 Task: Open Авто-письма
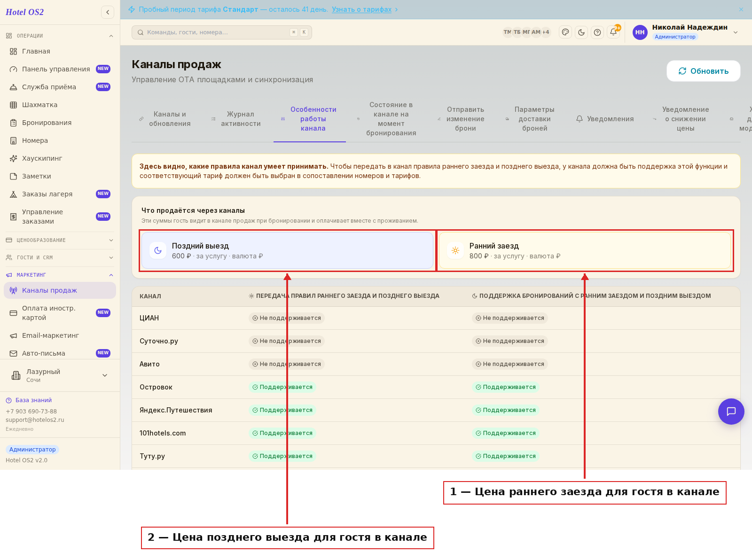pyautogui.click(x=60, y=353)
